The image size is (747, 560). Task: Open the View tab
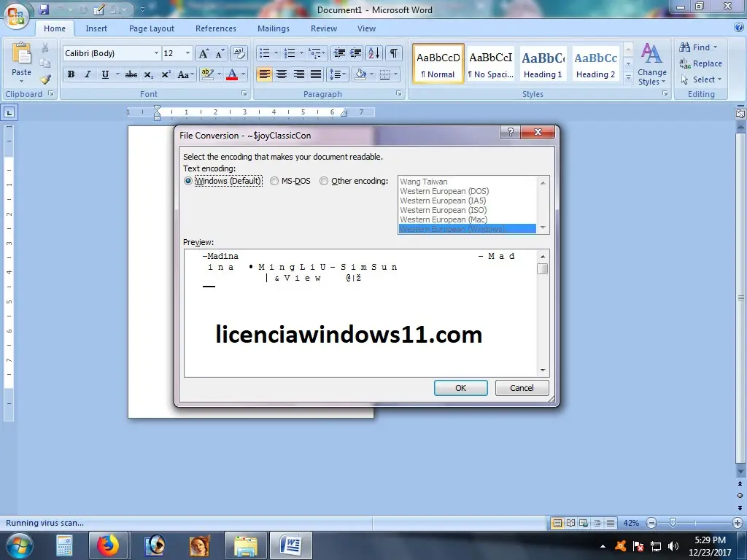coord(366,28)
